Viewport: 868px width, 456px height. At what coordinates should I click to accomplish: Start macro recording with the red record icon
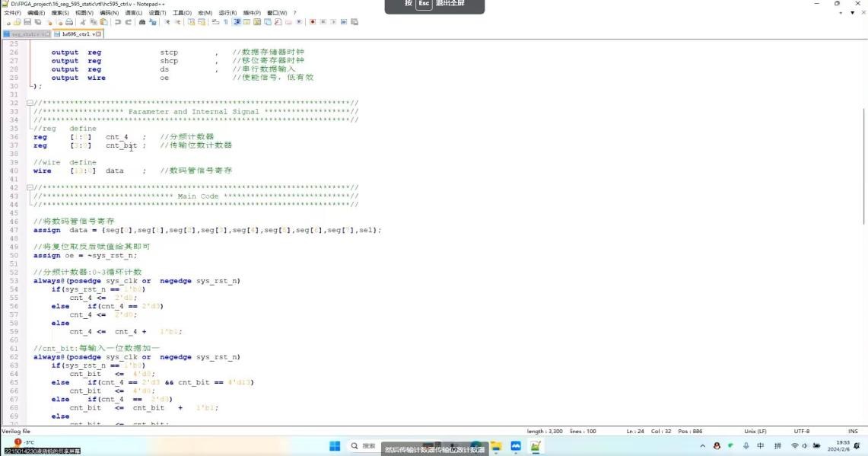tap(313, 22)
